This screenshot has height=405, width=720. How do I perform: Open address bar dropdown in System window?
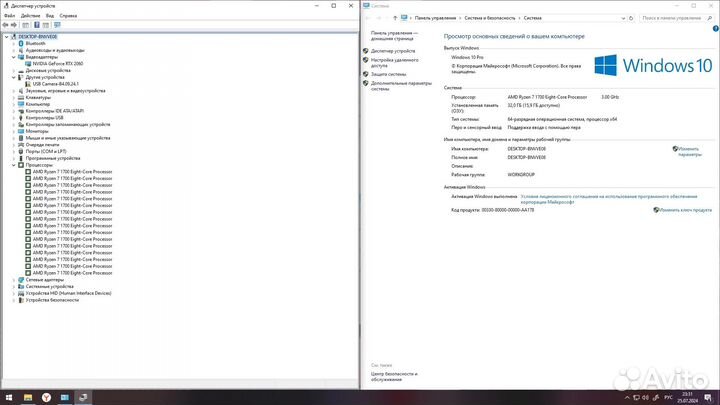[x=623, y=18]
